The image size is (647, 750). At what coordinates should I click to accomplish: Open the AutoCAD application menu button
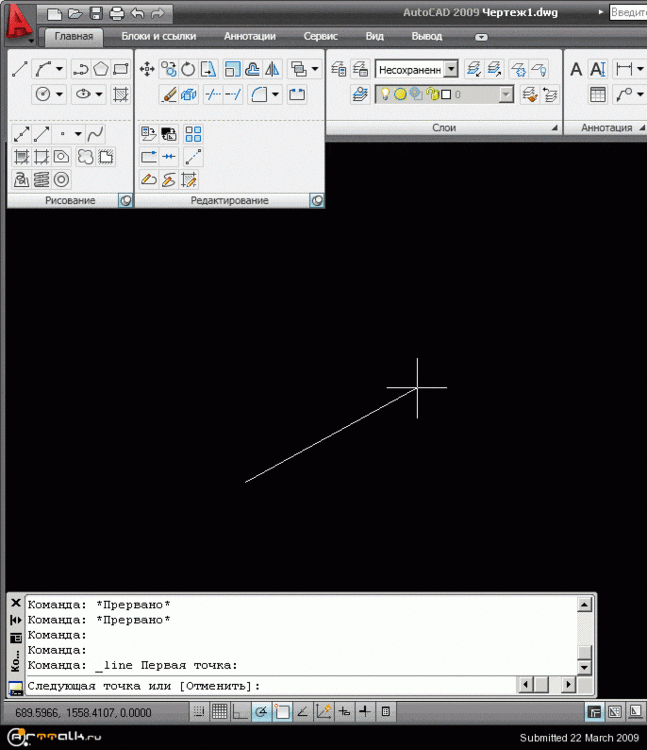(x=19, y=23)
